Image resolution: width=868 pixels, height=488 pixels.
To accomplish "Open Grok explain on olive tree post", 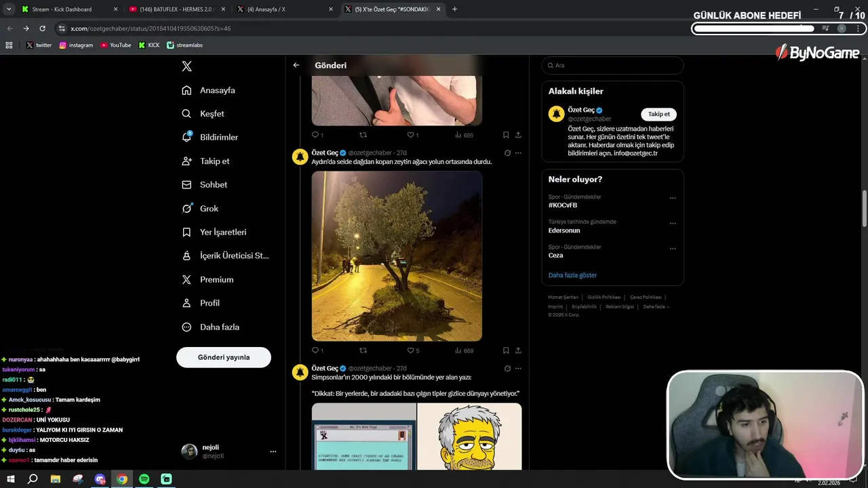I will click(x=507, y=153).
